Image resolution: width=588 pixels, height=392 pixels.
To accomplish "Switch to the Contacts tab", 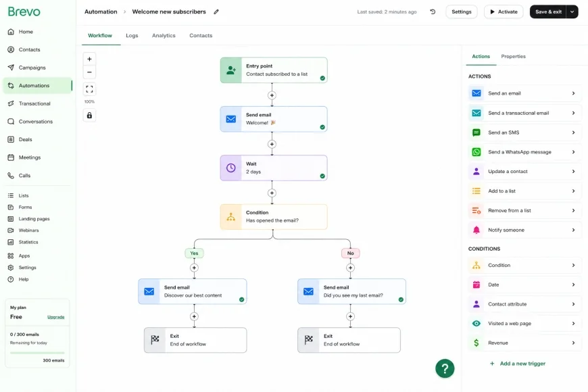I will [201, 36].
